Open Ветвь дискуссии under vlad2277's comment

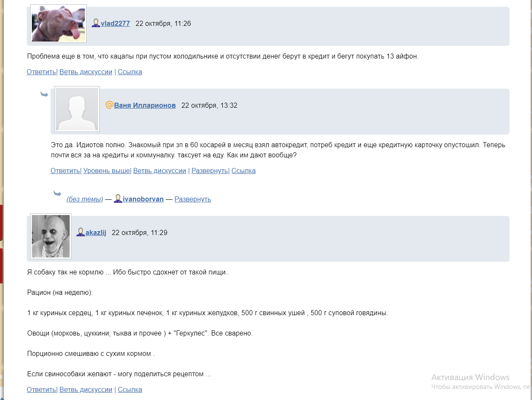86,72
